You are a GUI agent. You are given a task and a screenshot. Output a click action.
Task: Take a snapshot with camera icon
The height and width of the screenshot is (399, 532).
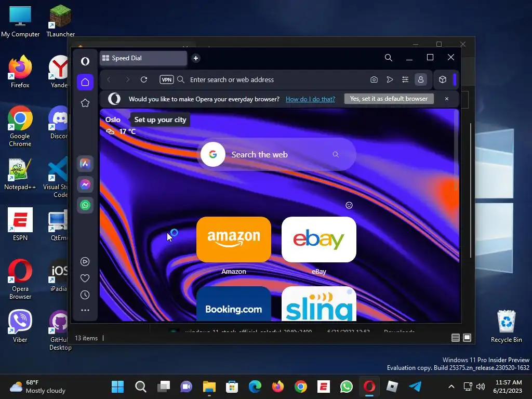coord(374,79)
